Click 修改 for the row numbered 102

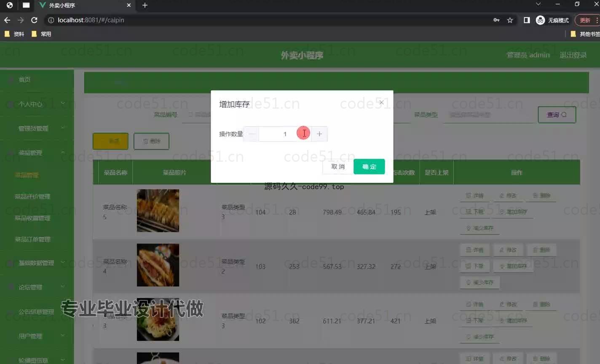(x=508, y=304)
